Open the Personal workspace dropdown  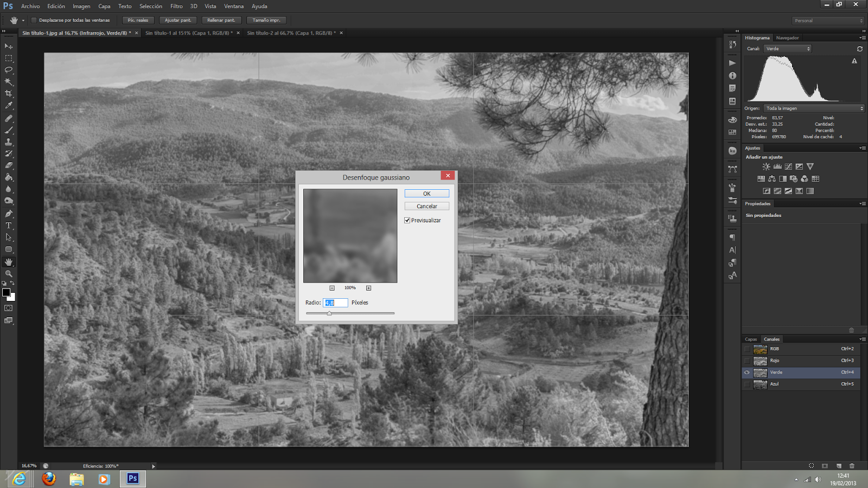pos(828,21)
